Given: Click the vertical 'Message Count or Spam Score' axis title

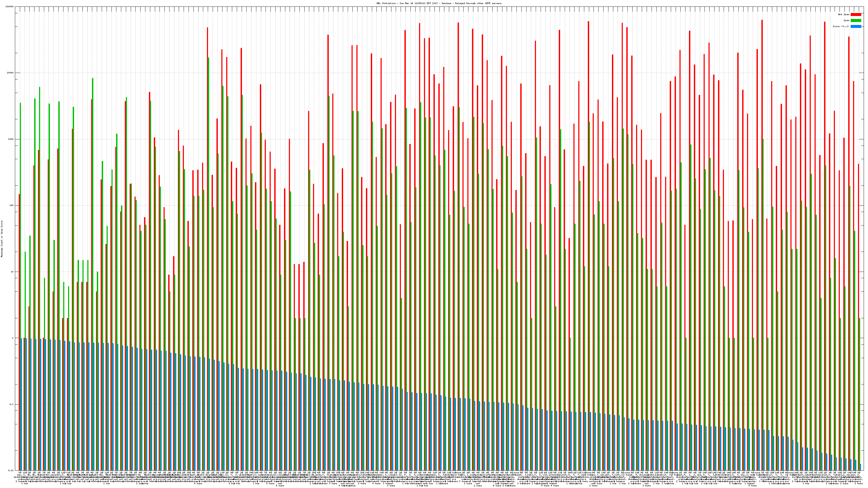Looking at the screenshot, I should coord(2,239).
